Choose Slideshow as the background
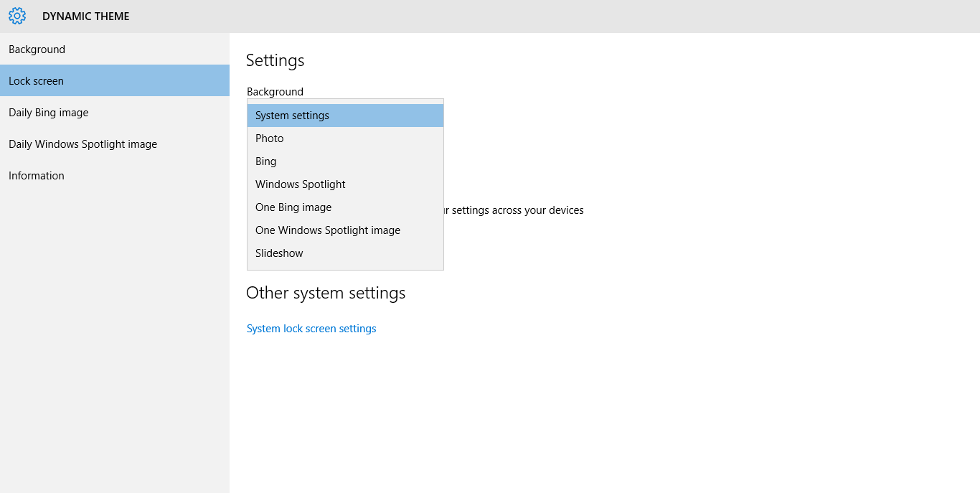Screen dimensions: 980x493 (345, 253)
